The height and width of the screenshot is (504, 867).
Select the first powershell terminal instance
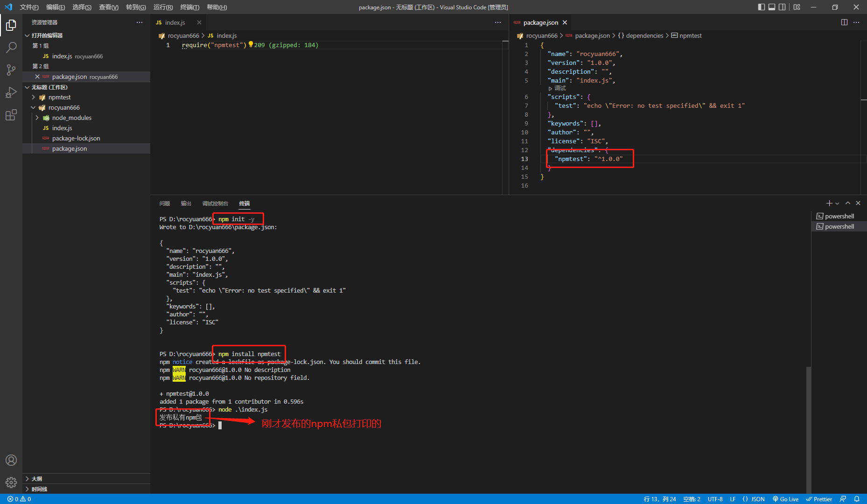(x=839, y=216)
